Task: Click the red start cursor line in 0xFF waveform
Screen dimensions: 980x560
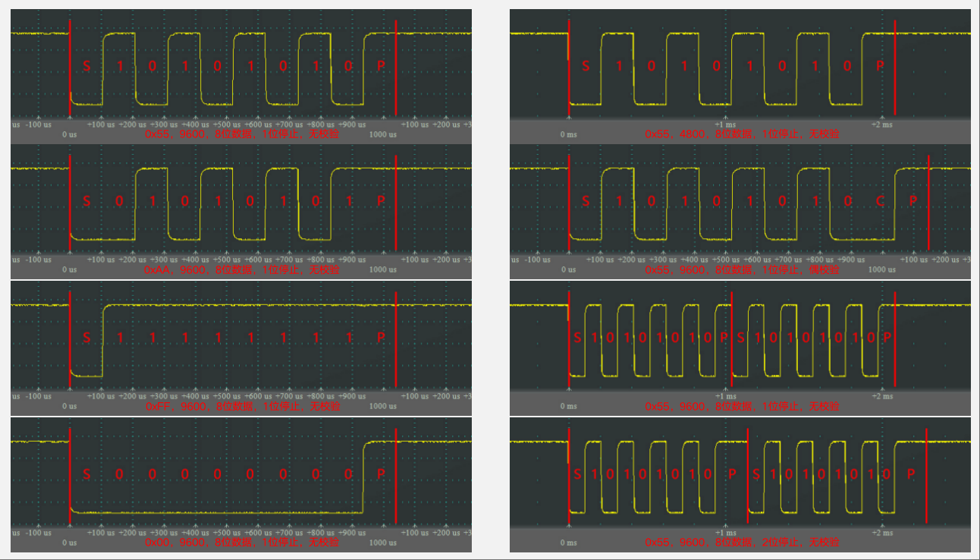Action: click(x=70, y=334)
